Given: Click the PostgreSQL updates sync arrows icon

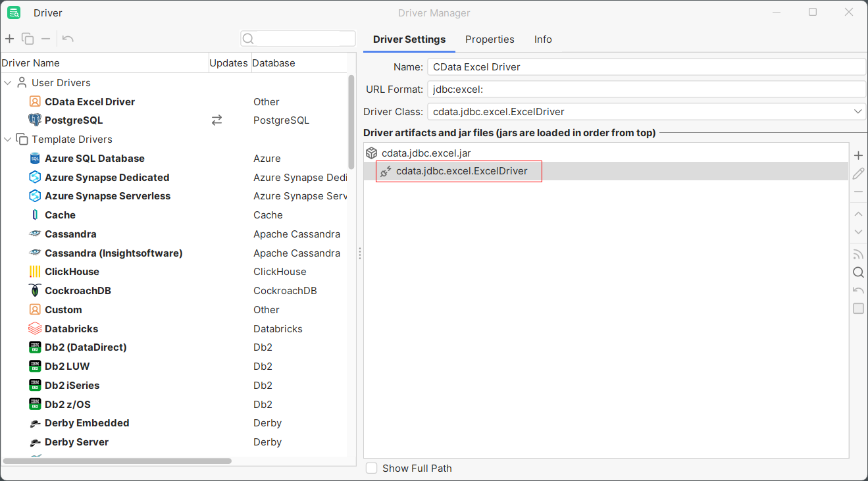Looking at the screenshot, I should (x=217, y=120).
